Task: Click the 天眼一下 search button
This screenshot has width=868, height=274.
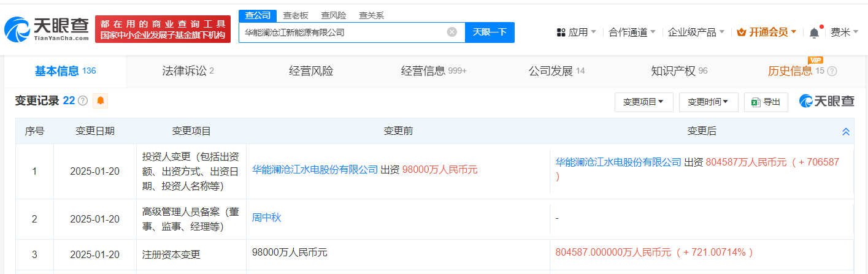Action: (490, 32)
